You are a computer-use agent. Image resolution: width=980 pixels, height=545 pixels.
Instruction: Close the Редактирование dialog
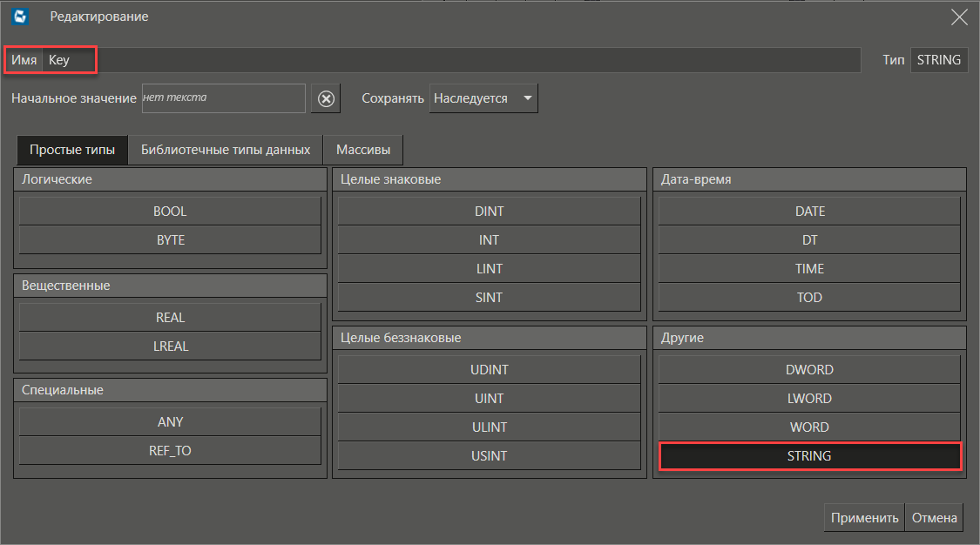(x=959, y=17)
